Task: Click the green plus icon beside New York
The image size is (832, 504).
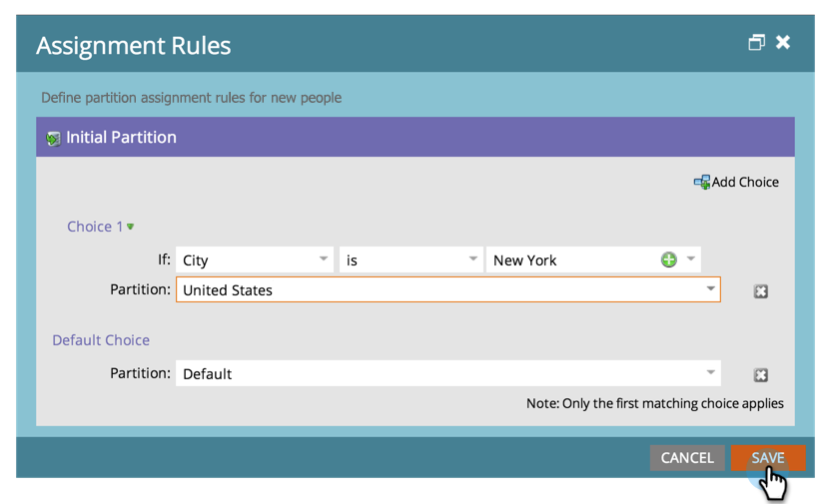Action: point(668,259)
